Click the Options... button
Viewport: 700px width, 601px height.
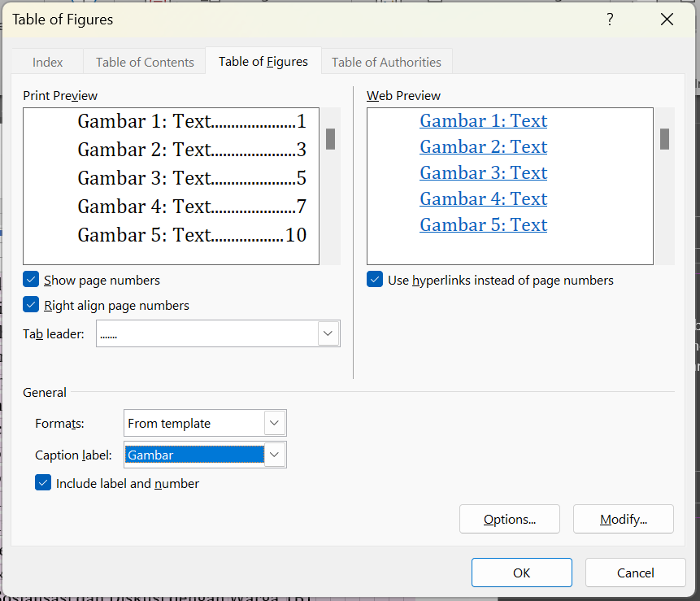pyautogui.click(x=510, y=519)
